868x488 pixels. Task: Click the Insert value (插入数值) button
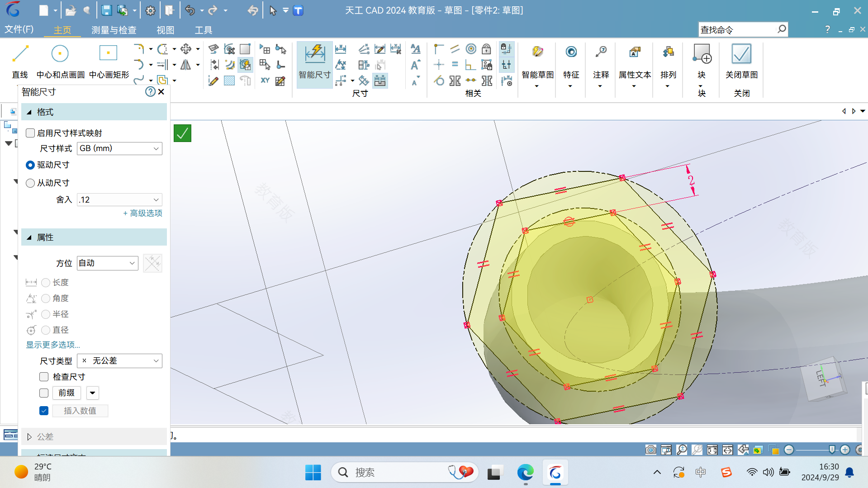click(x=80, y=411)
